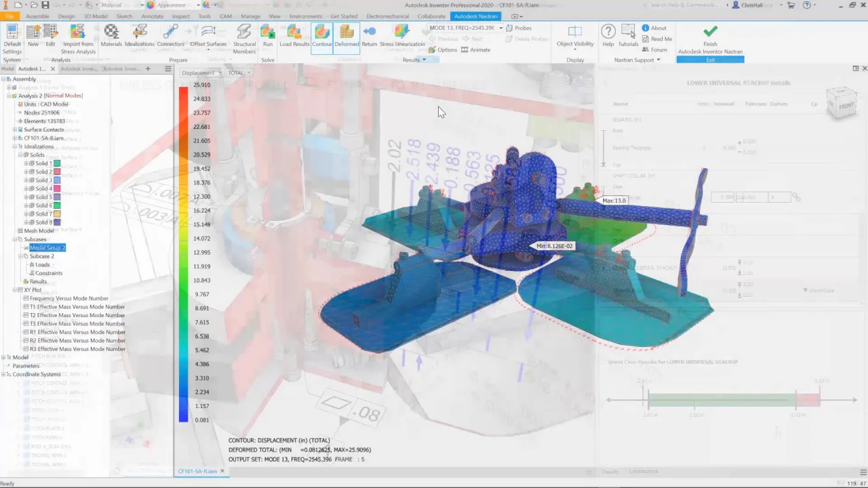The image size is (868, 488).
Task: Switch to the Inspect ribbon tab
Action: tap(181, 16)
